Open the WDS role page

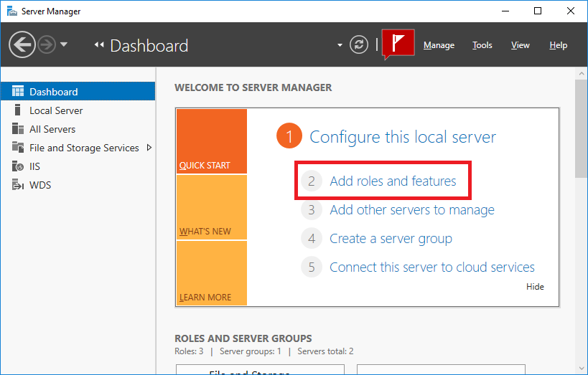click(x=40, y=185)
